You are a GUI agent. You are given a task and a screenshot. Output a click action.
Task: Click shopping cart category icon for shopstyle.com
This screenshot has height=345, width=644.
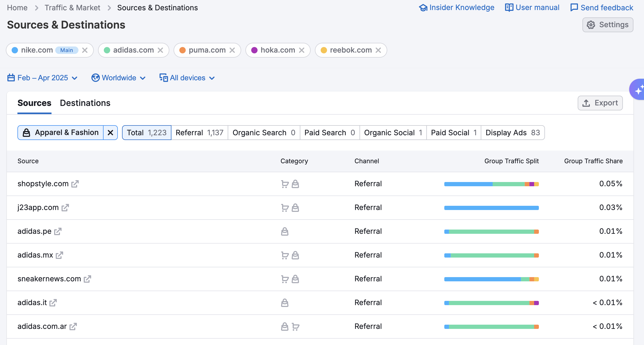285,184
